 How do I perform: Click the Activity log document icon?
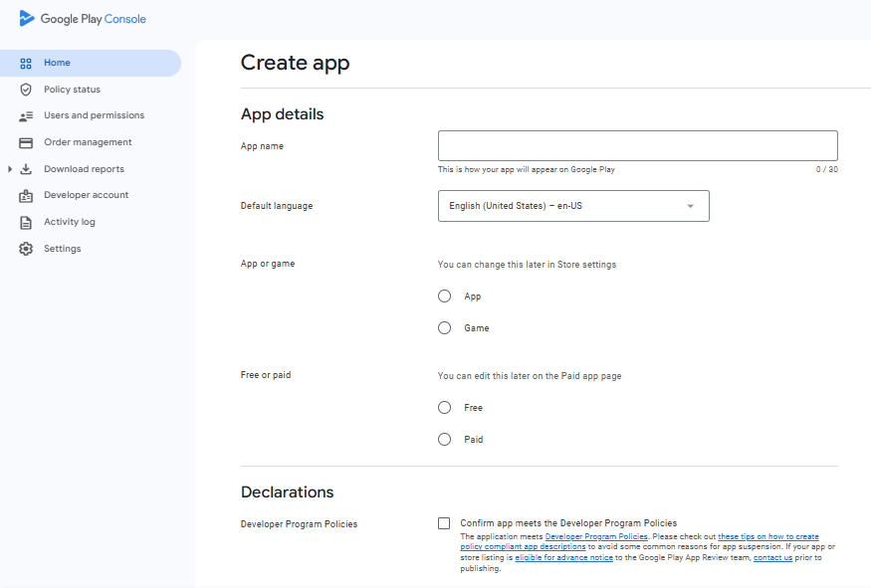pyautogui.click(x=26, y=223)
